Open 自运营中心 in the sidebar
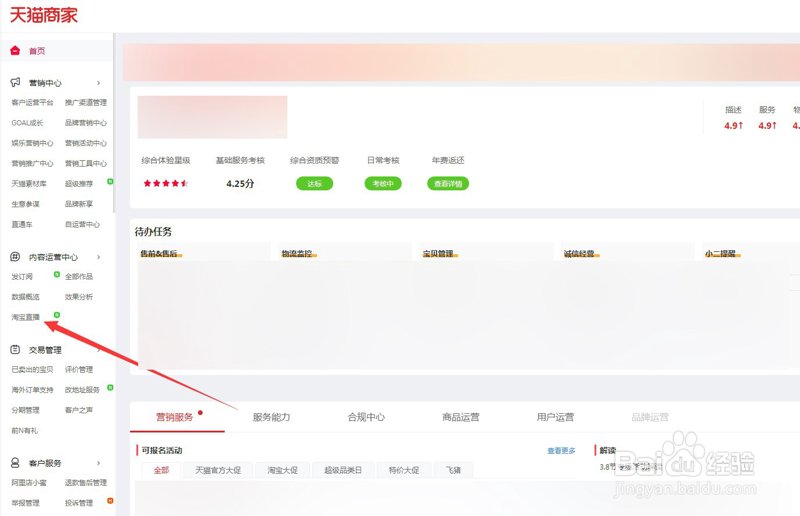The image size is (800, 516). (x=82, y=225)
